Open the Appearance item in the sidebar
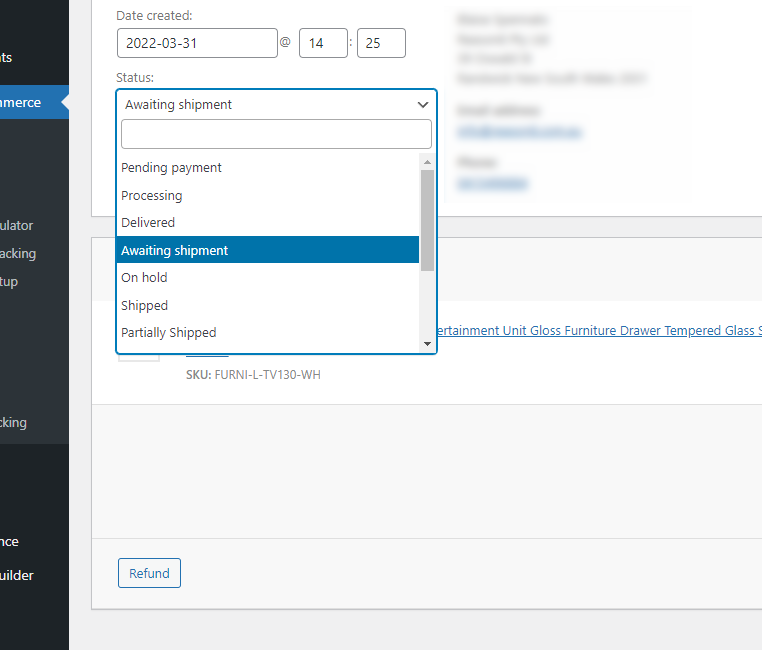This screenshot has width=762, height=650. [12, 541]
